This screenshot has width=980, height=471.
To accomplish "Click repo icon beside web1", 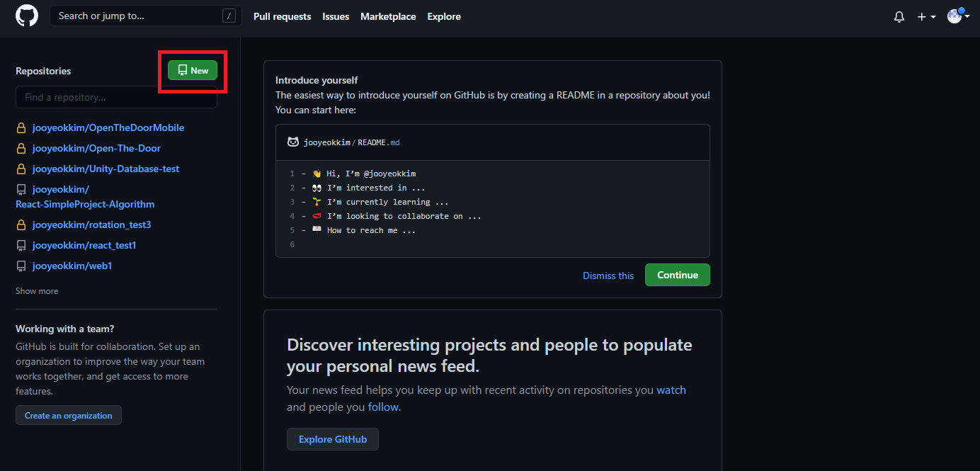I will click(21, 266).
